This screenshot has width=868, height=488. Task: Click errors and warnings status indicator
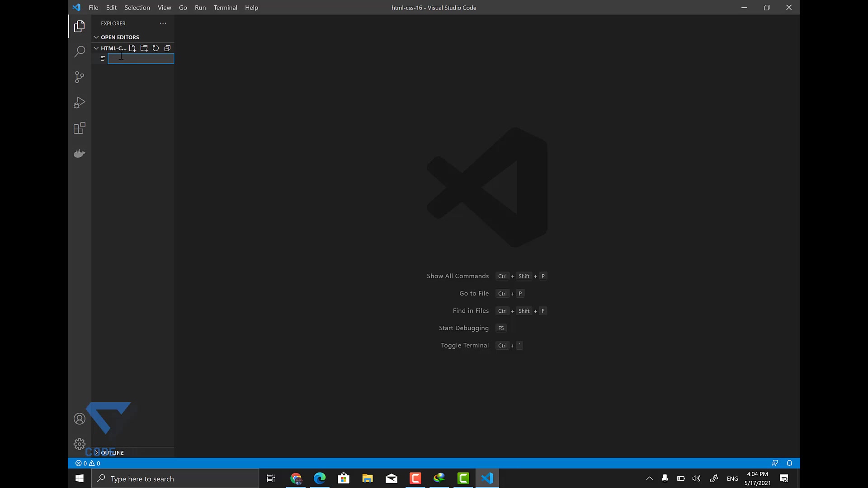tap(88, 463)
